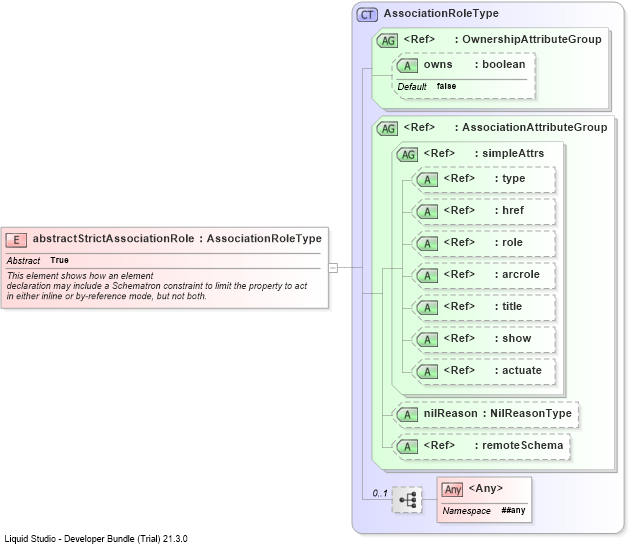Select the AssociationRoleType title text
This screenshot has width=629, height=544.
441,13
